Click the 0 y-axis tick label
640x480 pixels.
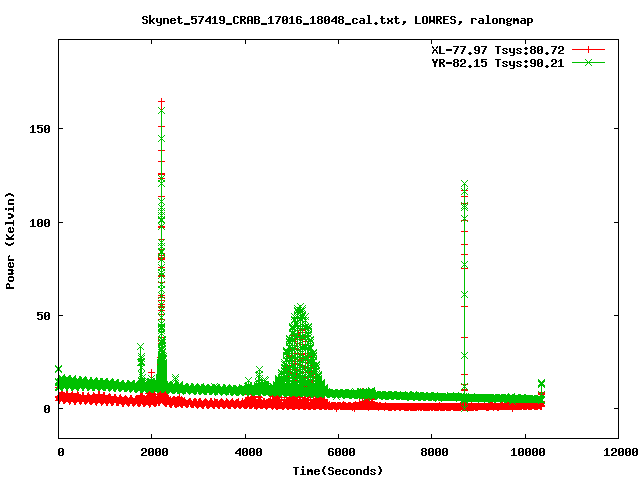coord(47,409)
